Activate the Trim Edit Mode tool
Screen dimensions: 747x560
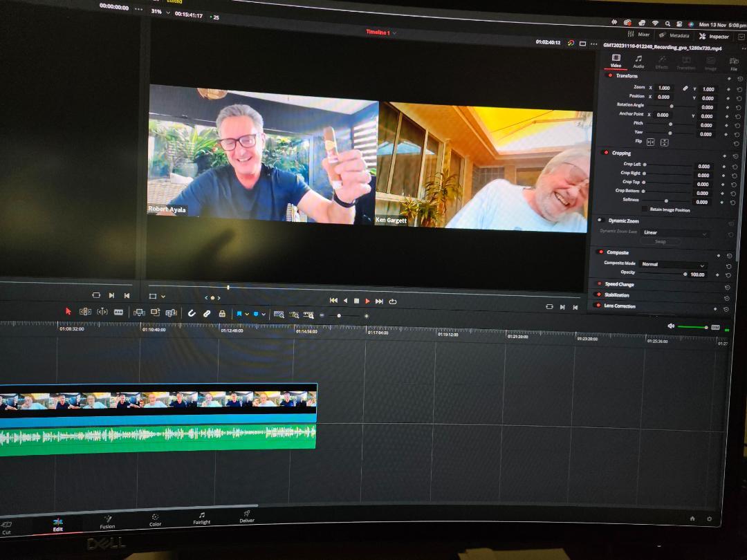pos(85,311)
